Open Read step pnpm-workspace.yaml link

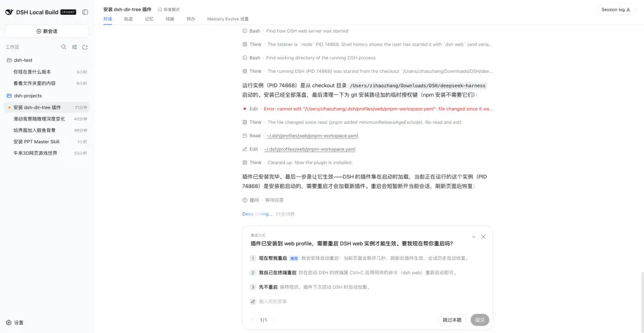[x=311, y=135]
